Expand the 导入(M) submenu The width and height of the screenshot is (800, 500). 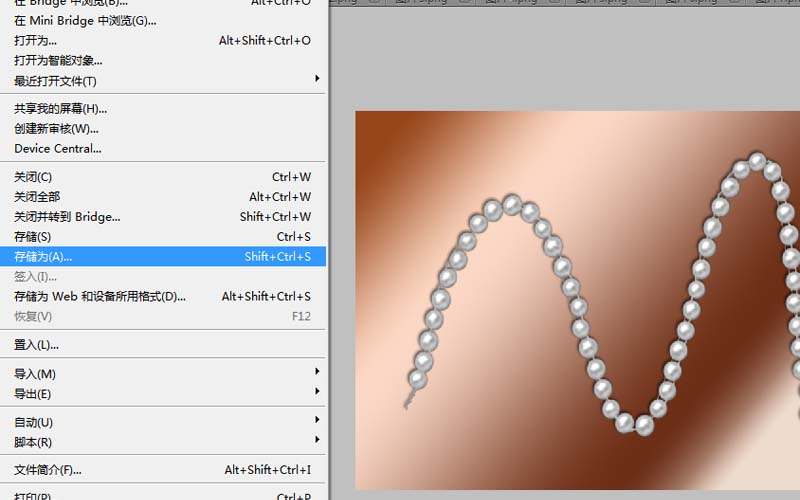[163, 374]
